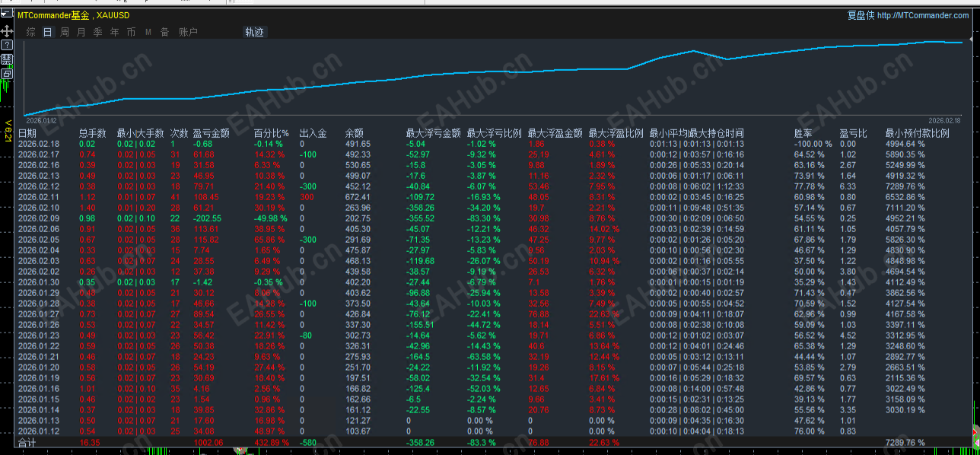Select the 2026.02.17 date row
The height and width of the screenshot is (455, 980).
coord(38,154)
